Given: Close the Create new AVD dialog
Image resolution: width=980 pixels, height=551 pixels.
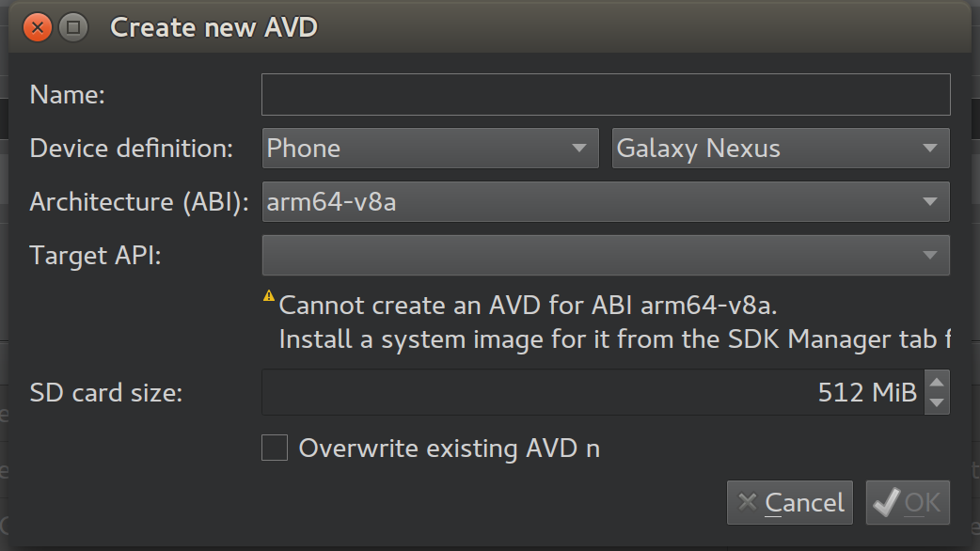Looking at the screenshot, I should coord(39,27).
